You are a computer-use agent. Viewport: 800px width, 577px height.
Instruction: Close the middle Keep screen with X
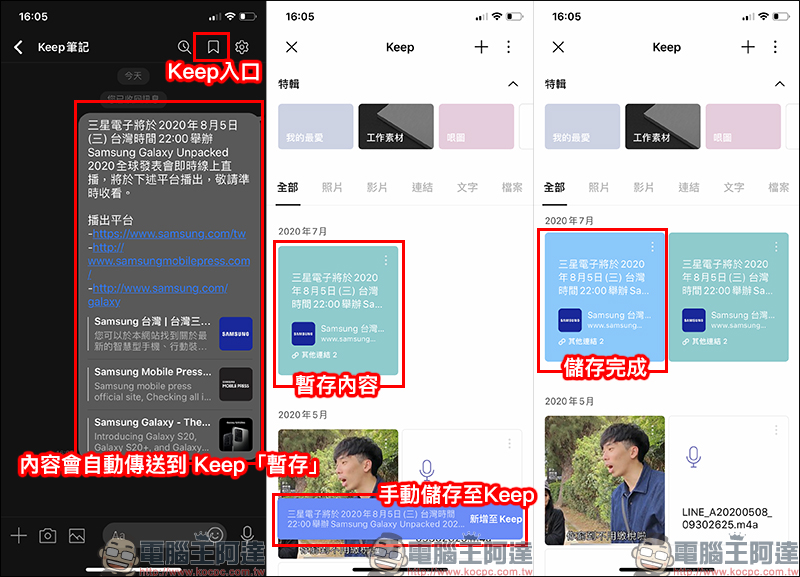tap(292, 47)
